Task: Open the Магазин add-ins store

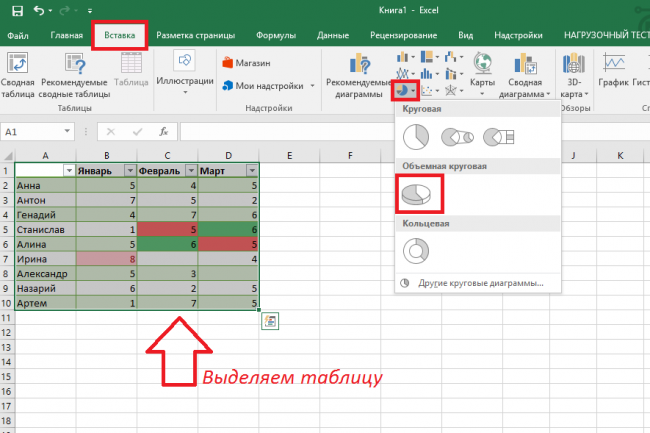Action: click(x=246, y=63)
